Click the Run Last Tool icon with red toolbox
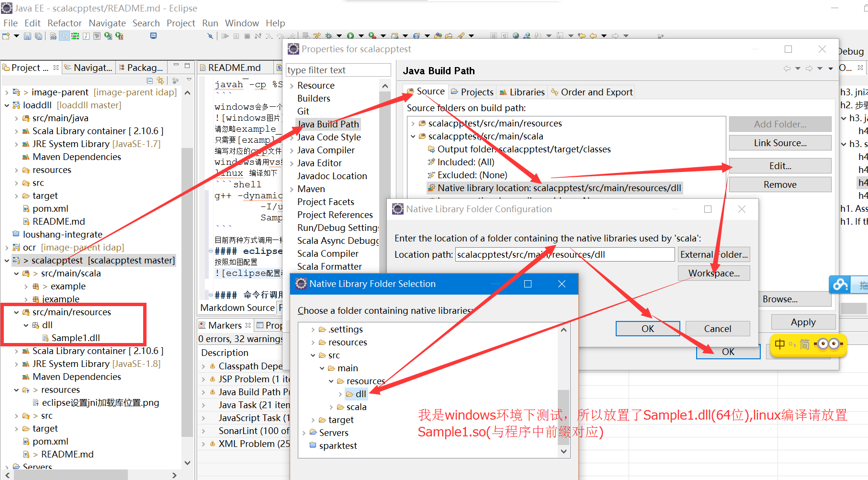The height and width of the screenshot is (480, 868). tap(372, 35)
